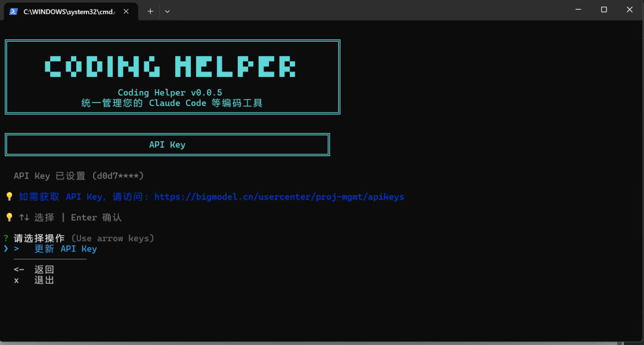Click the lightbulb icon beside 选择 hint

(x=9, y=217)
